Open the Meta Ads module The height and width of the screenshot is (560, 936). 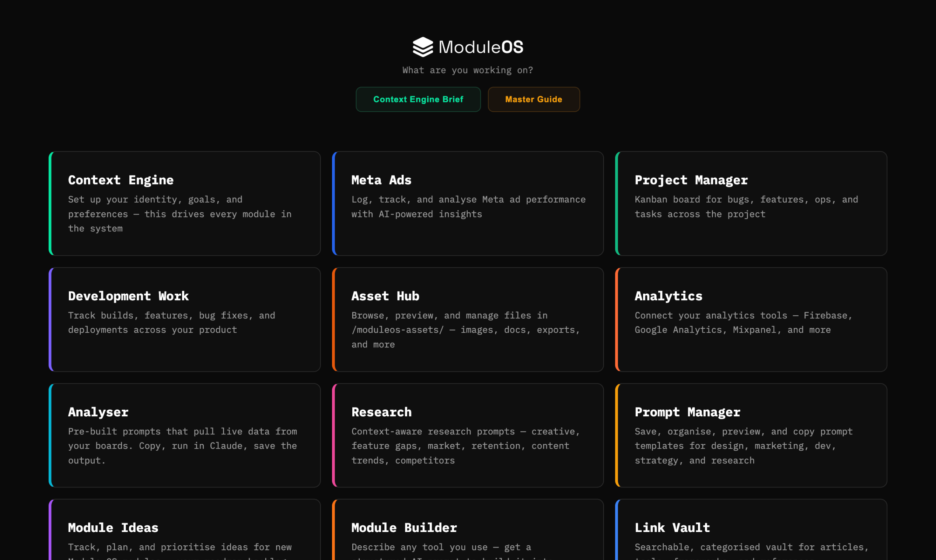[468, 204]
